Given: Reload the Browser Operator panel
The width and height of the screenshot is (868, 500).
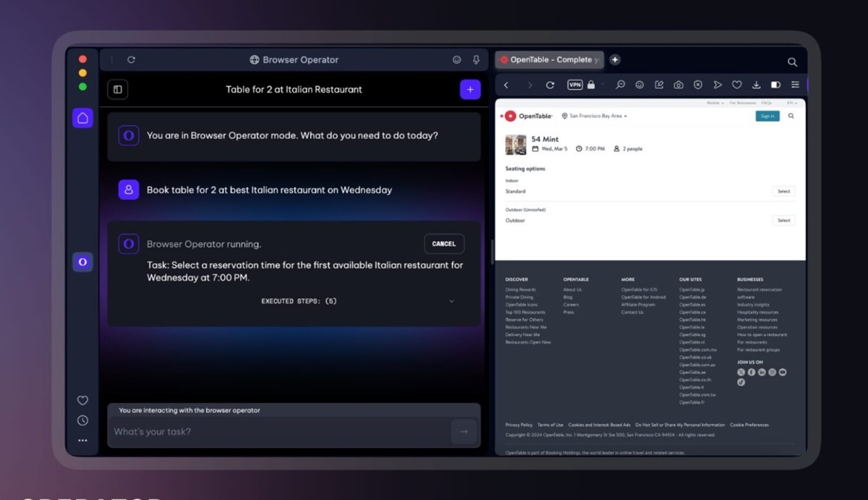Looking at the screenshot, I should pos(131,60).
